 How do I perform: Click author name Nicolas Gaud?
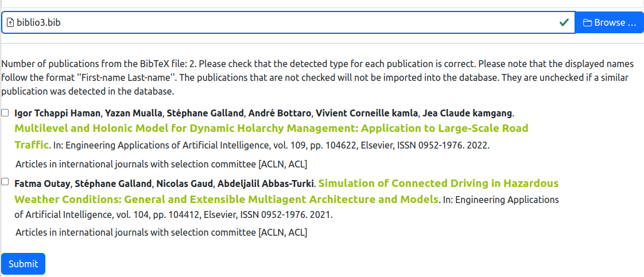click(185, 184)
